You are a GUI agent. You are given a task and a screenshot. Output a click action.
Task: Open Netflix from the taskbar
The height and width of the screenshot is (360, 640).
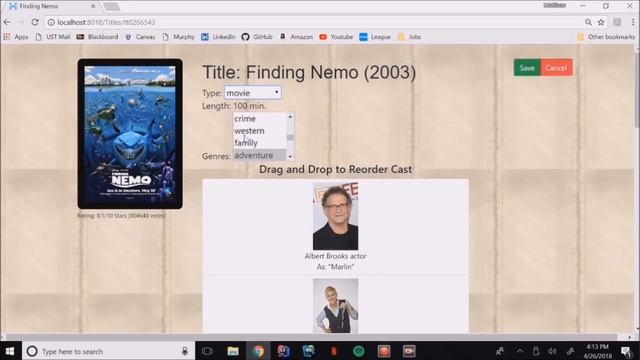click(334, 351)
